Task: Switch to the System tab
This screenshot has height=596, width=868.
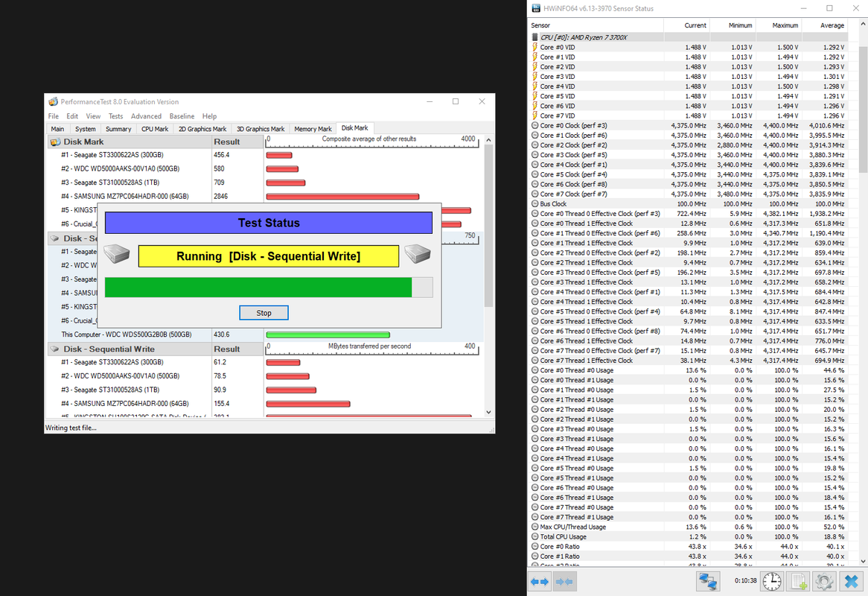Action: (86, 129)
